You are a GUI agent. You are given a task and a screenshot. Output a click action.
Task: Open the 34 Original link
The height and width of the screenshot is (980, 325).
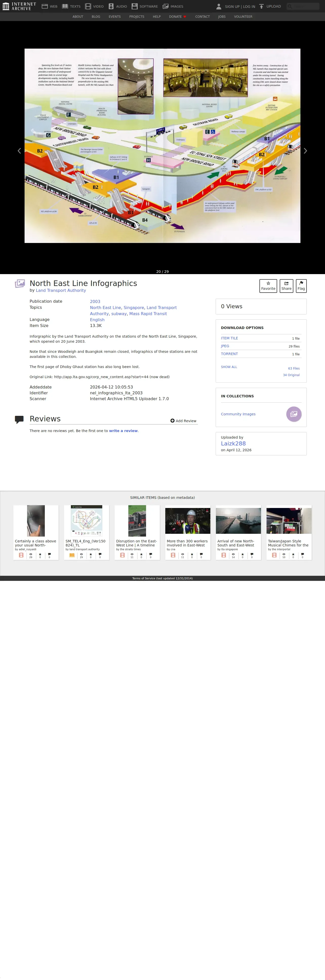click(x=291, y=375)
